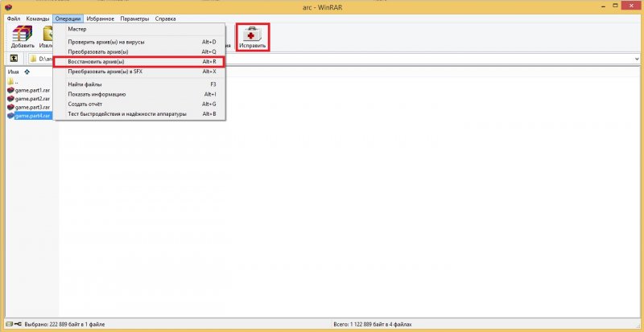This screenshot has height=332, width=644.
Task: Select the game.part3.rar file
Action: pos(32,107)
